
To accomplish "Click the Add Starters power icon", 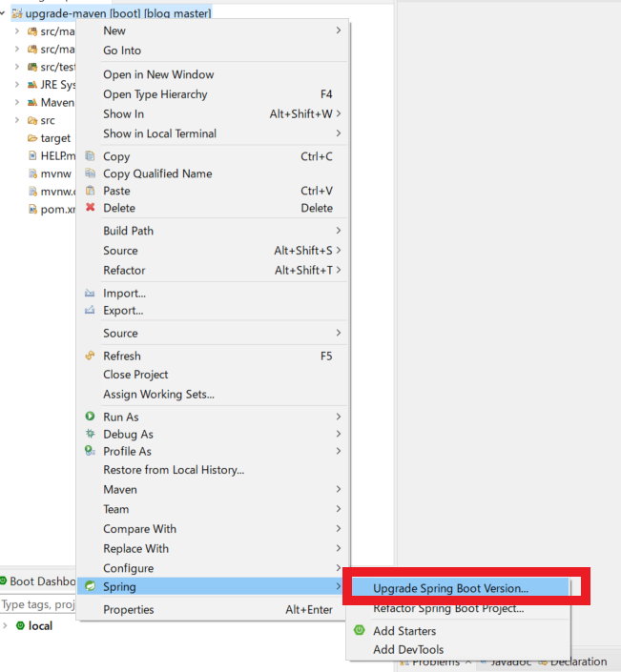I will [360, 630].
